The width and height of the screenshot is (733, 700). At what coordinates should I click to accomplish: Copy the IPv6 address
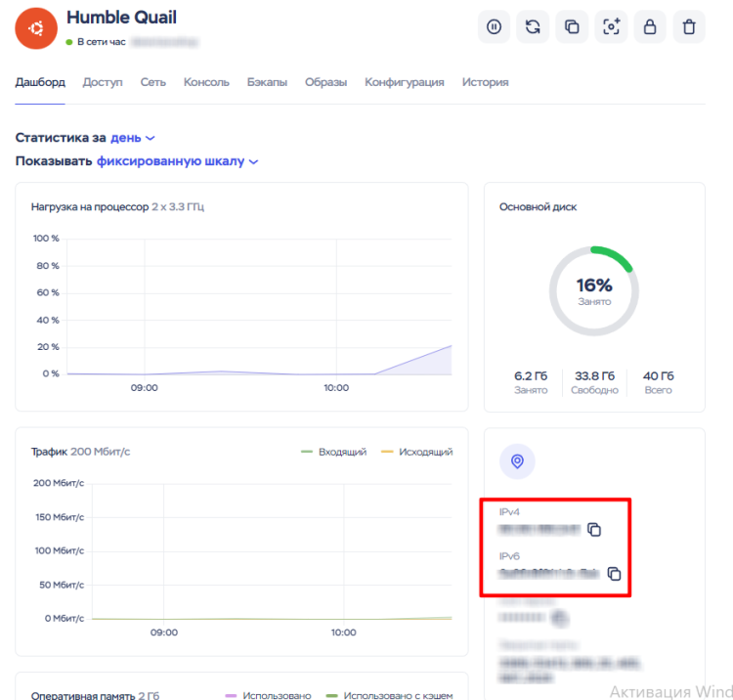(x=614, y=574)
